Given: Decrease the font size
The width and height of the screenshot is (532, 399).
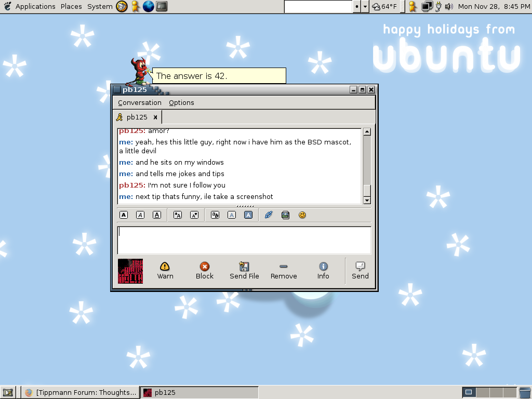Looking at the screenshot, I should pyautogui.click(x=194, y=215).
